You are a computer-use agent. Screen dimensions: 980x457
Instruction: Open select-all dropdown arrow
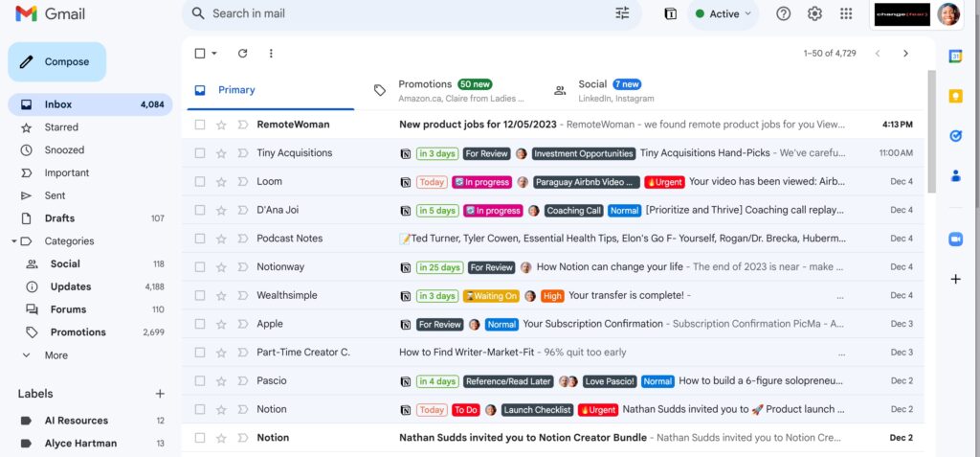(x=214, y=54)
